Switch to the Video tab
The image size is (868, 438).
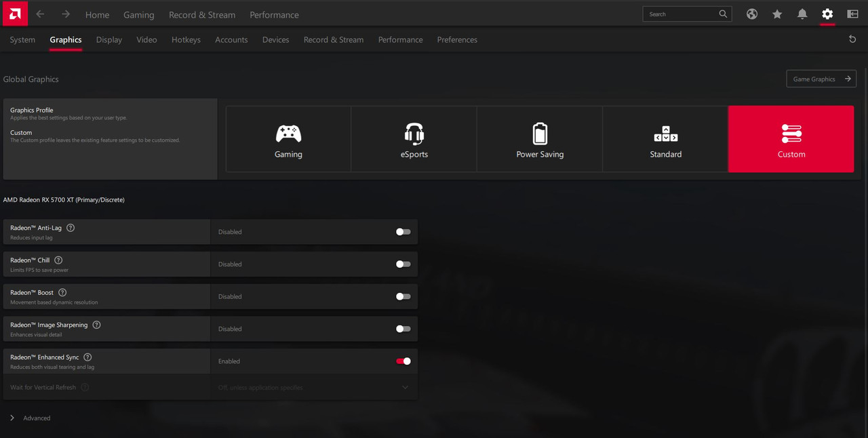pyautogui.click(x=146, y=39)
